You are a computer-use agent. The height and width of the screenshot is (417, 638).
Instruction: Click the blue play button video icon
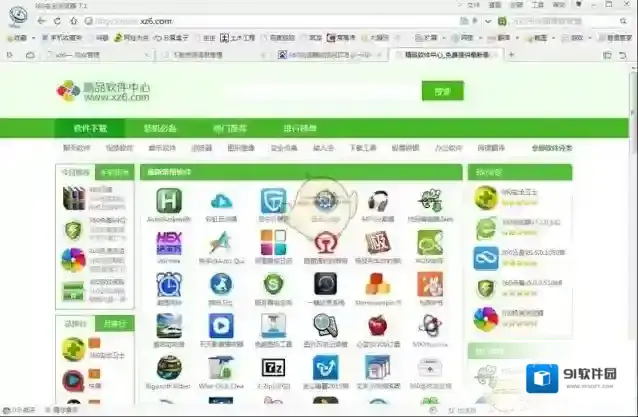point(220,324)
